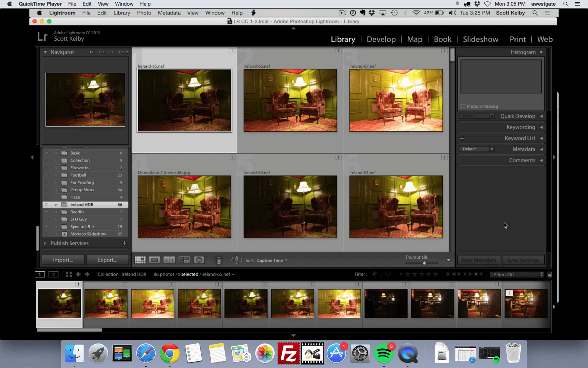Switch to the Develop module
The height and width of the screenshot is (368, 588).
381,39
